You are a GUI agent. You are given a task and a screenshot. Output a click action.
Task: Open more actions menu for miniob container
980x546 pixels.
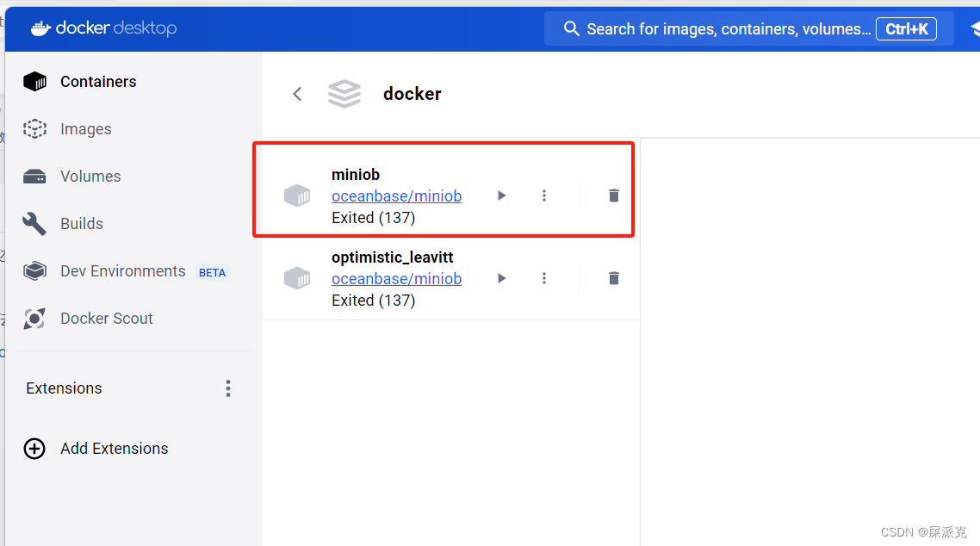[544, 195]
